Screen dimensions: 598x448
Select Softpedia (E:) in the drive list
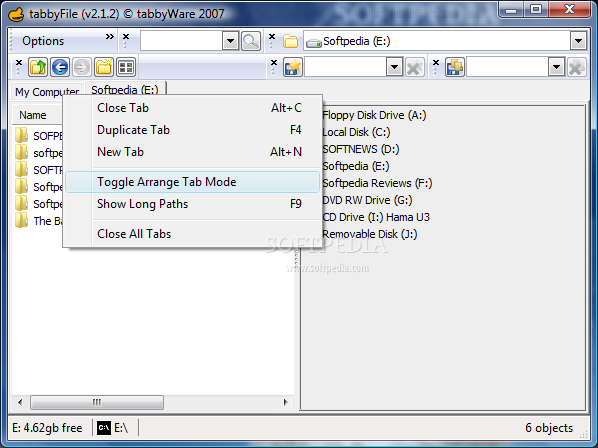[356, 166]
